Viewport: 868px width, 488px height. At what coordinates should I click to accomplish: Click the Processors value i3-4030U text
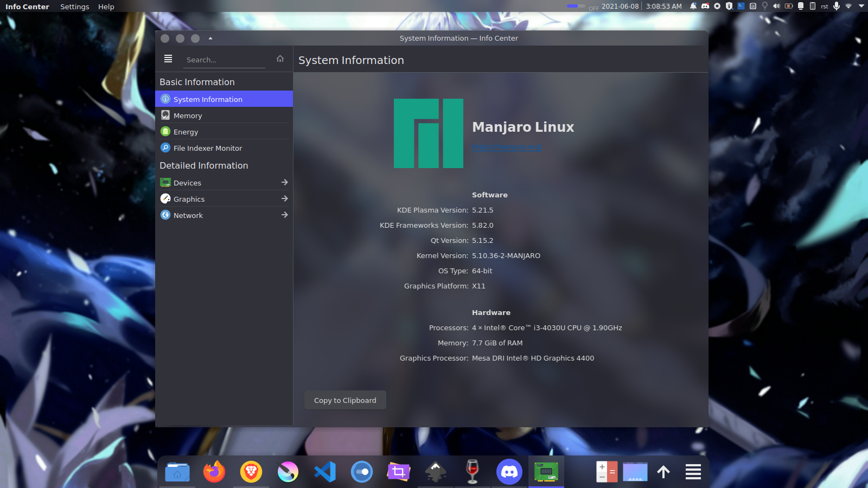click(x=547, y=328)
